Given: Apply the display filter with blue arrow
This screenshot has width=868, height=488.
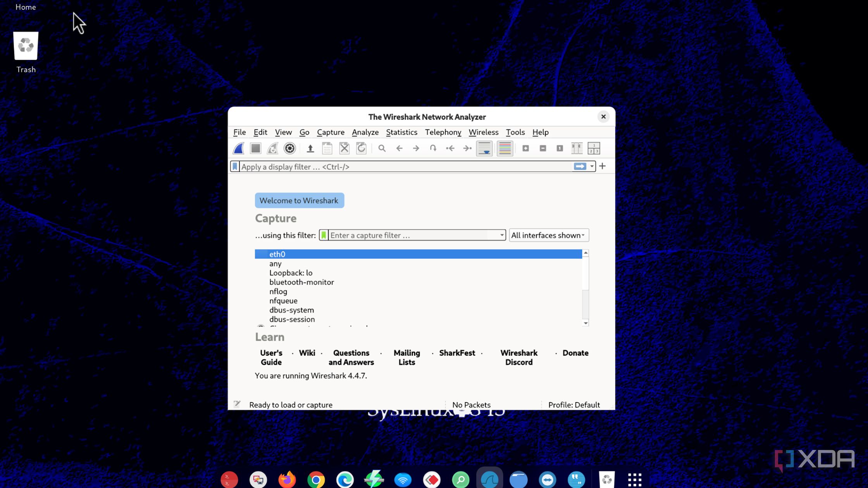Looking at the screenshot, I should (580, 167).
